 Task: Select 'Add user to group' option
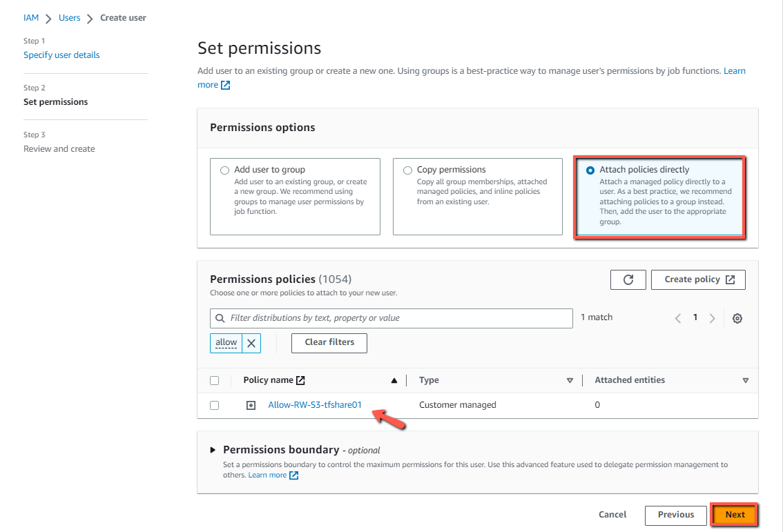tap(224, 170)
